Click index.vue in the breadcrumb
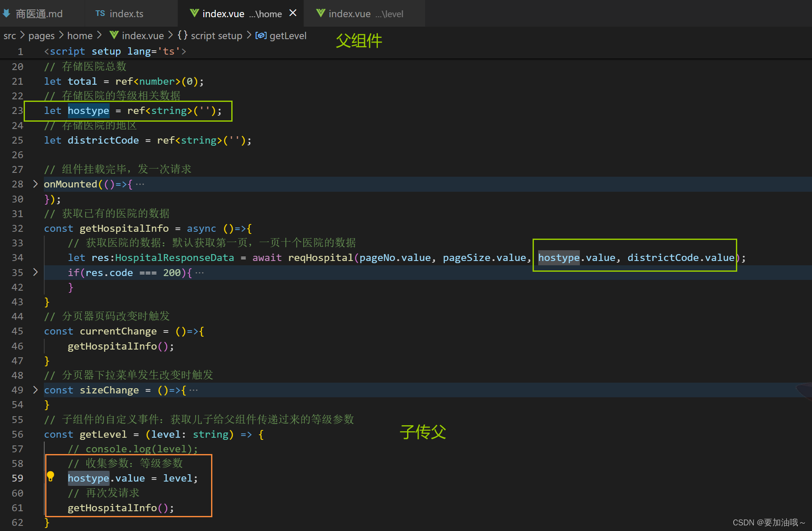This screenshot has width=812, height=531. tap(143, 36)
